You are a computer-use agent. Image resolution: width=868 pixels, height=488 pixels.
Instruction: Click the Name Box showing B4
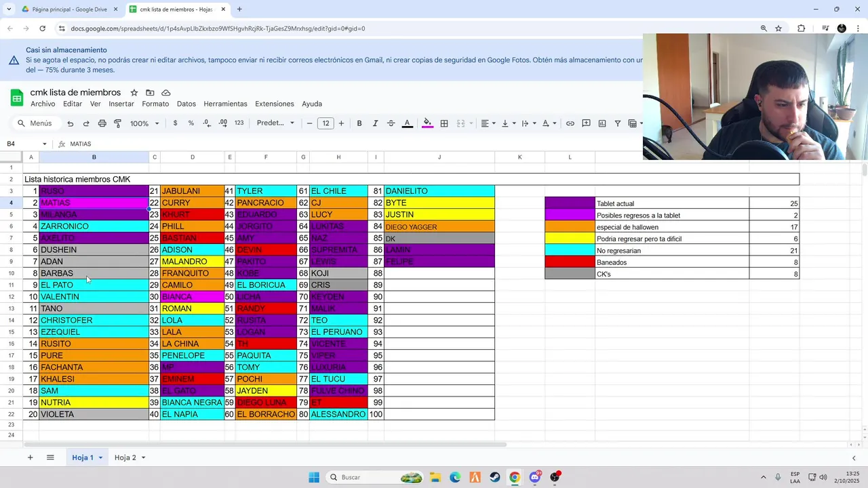pyautogui.click(x=27, y=144)
